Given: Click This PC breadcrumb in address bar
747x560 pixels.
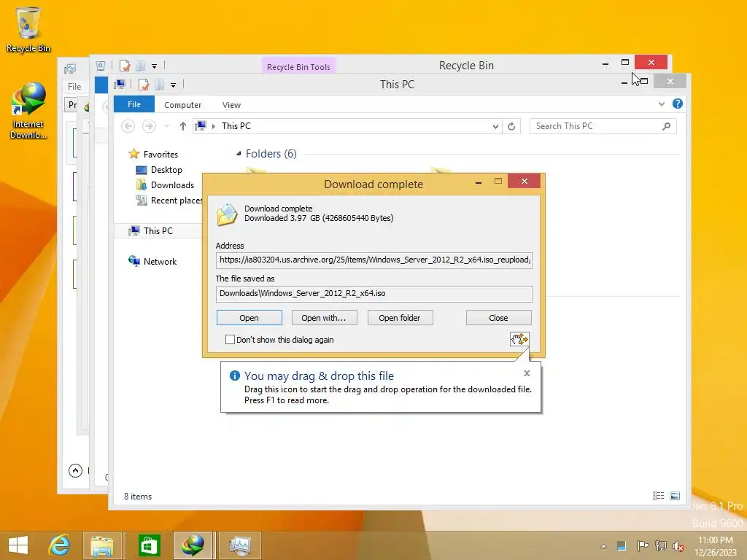Looking at the screenshot, I should click(236, 126).
